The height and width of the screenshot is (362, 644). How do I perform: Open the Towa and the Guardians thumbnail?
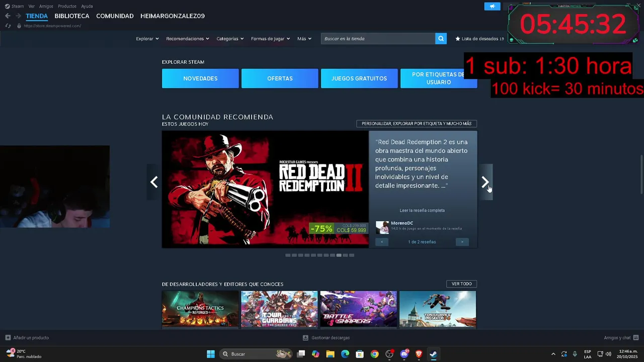[279, 309]
